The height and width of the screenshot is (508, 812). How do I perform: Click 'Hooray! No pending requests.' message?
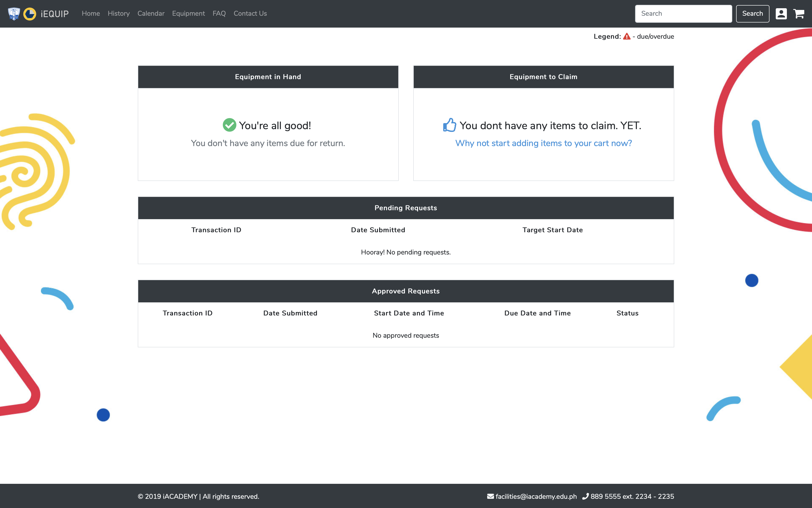coord(406,252)
